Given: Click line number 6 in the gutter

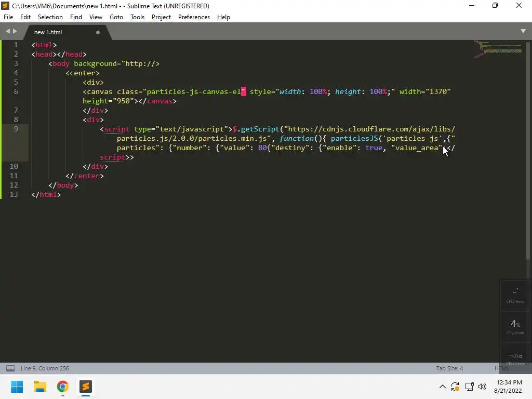Looking at the screenshot, I should [x=16, y=91].
